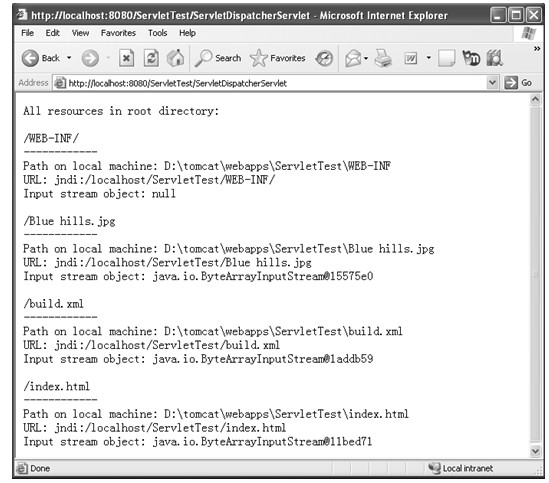Expand toolbar overflow chevron
Screen dimensions: 549x483
click(537, 49)
